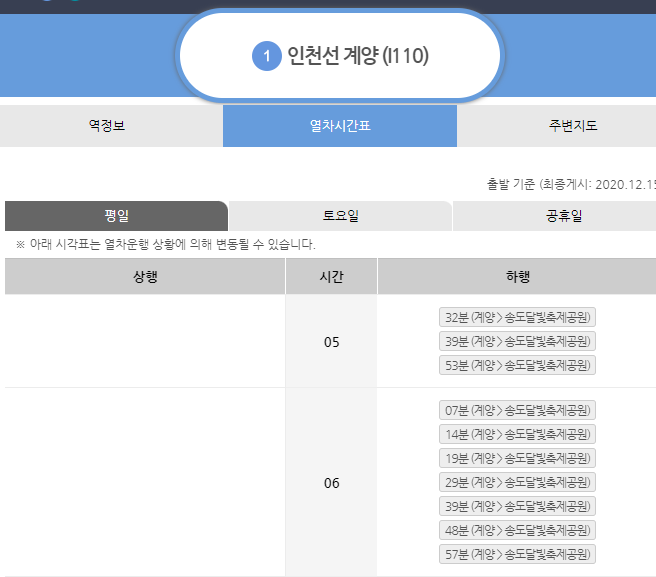Click the 05시 32분 departure button

(x=518, y=317)
